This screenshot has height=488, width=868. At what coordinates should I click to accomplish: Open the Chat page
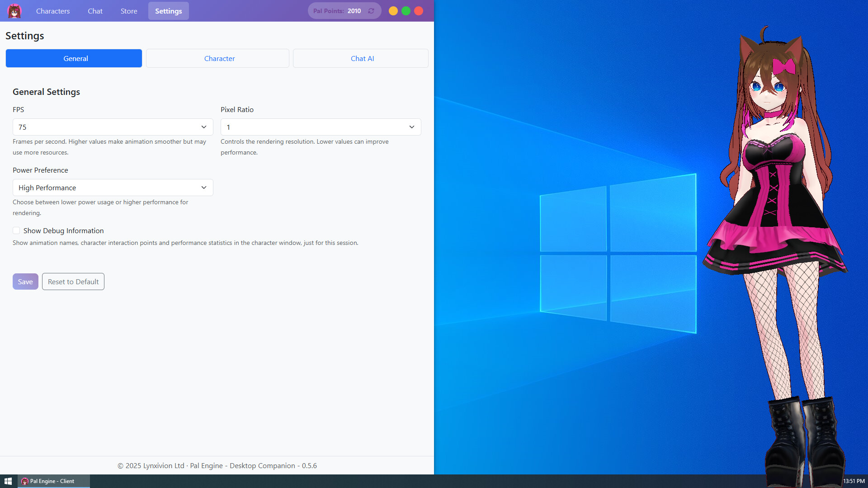[95, 11]
